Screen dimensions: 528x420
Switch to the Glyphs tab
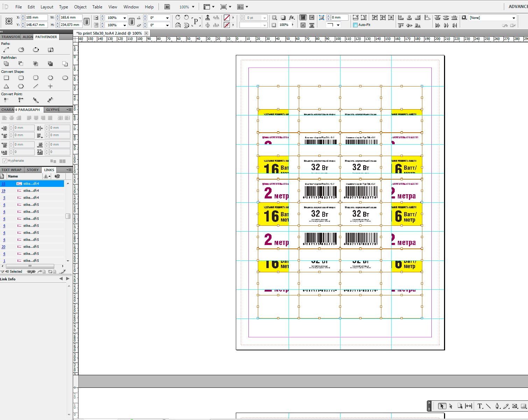coord(52,110)
